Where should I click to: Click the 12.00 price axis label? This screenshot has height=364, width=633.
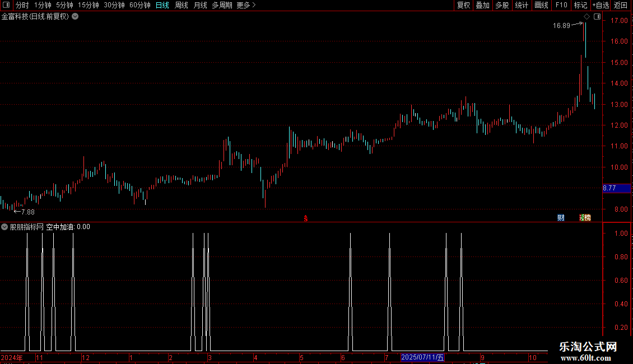point(619,125)
